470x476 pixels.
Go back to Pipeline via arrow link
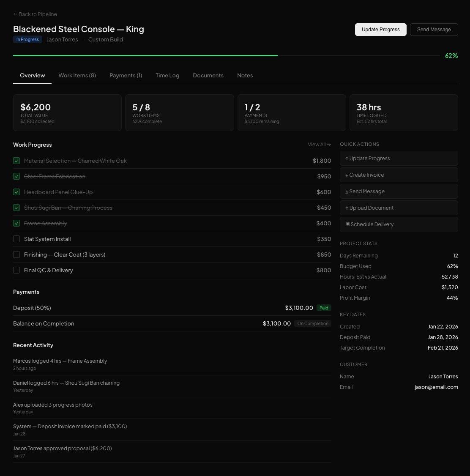click(35, 14)
